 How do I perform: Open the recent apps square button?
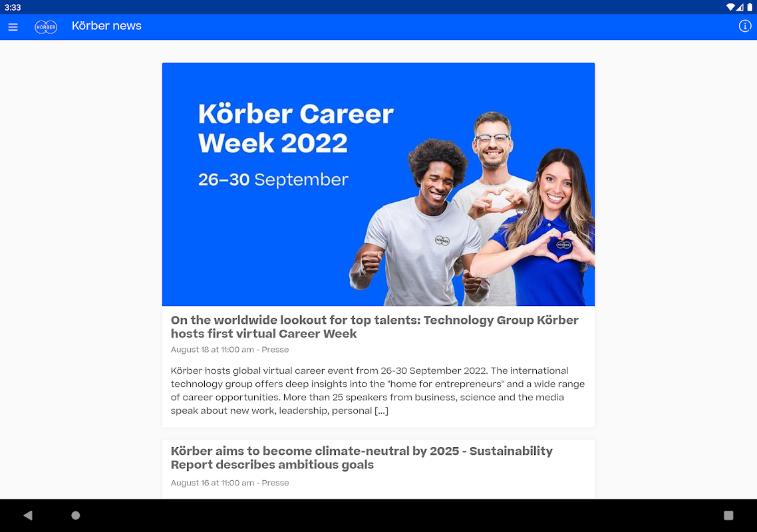[x=728, y=515]
